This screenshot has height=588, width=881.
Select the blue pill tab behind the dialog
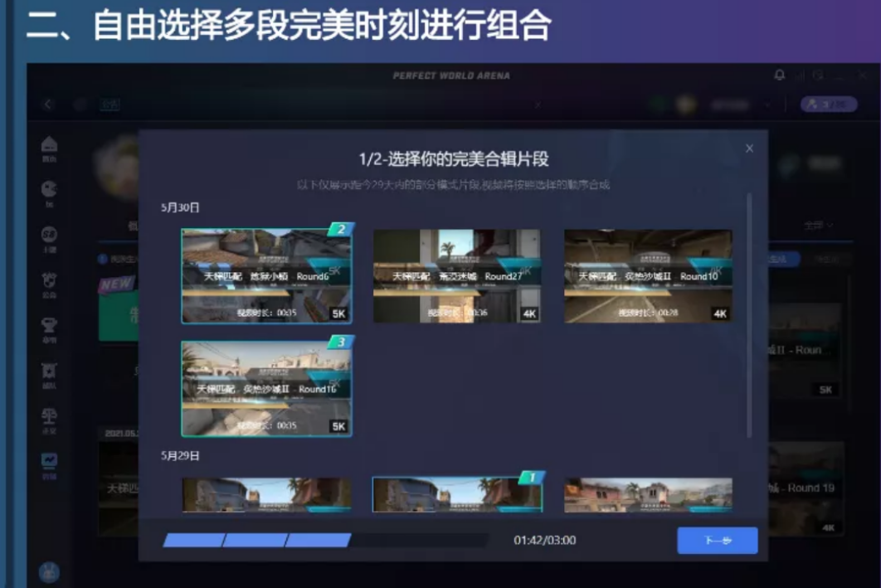tap(784, 259)
